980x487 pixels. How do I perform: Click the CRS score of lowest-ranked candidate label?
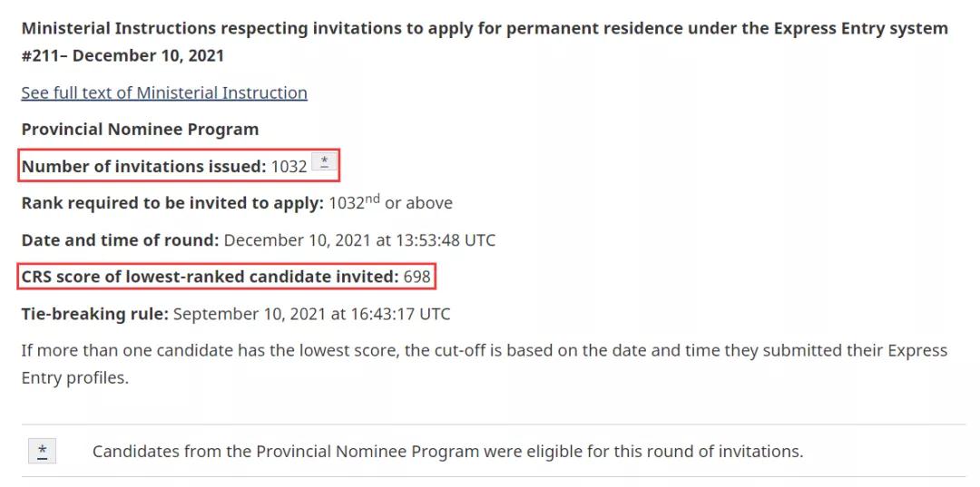click(x=210, y=277)
